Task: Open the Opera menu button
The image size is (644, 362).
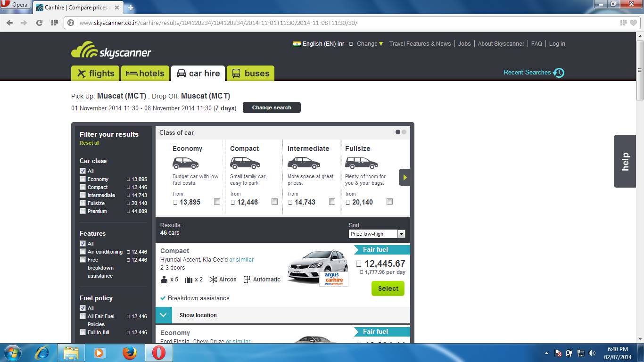Action: [16, 5]
